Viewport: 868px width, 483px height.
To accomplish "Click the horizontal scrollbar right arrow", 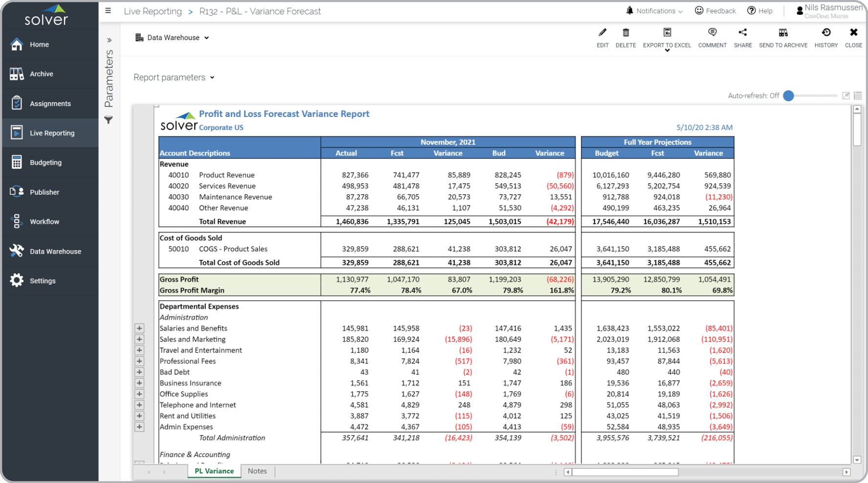I will point(846,472).
